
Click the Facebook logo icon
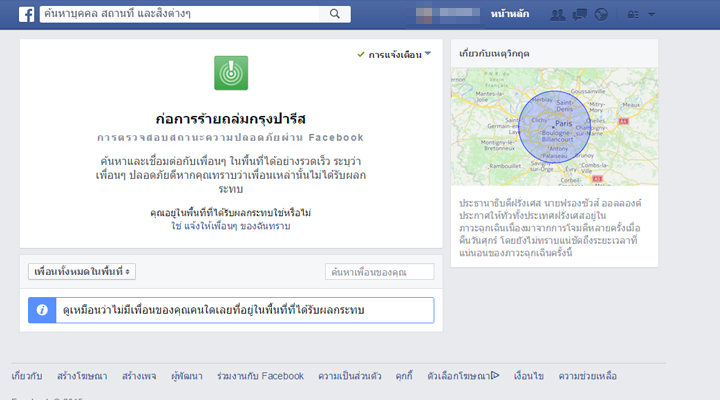[x=27, y=14]
